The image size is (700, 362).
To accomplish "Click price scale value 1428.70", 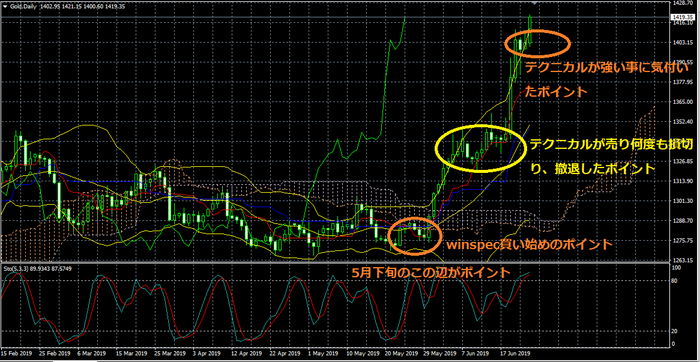I will 682,3.
